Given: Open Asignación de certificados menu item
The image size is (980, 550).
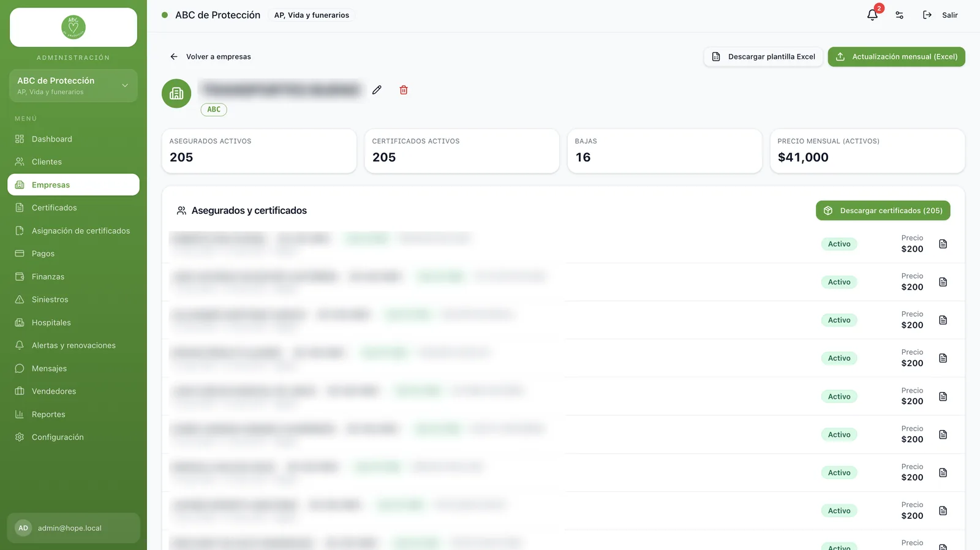Looking at the screenshot, I should (x=73, y=231).
